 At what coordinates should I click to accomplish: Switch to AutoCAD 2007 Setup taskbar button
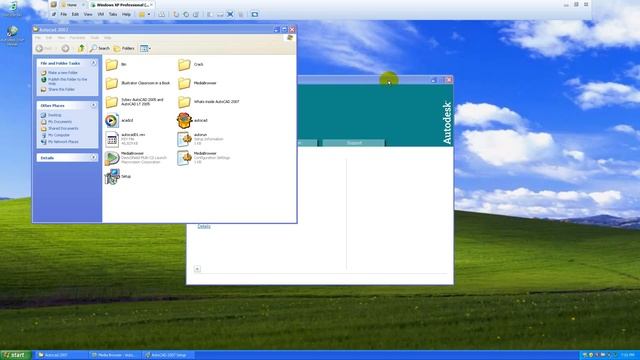tap(169, 355)
